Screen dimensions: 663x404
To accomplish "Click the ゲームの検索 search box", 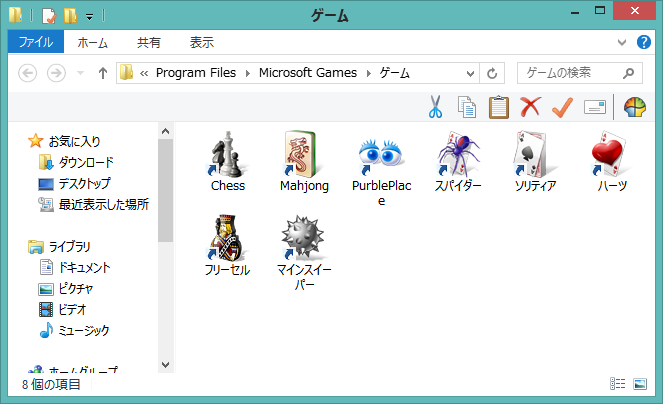I will pos(580,73).
